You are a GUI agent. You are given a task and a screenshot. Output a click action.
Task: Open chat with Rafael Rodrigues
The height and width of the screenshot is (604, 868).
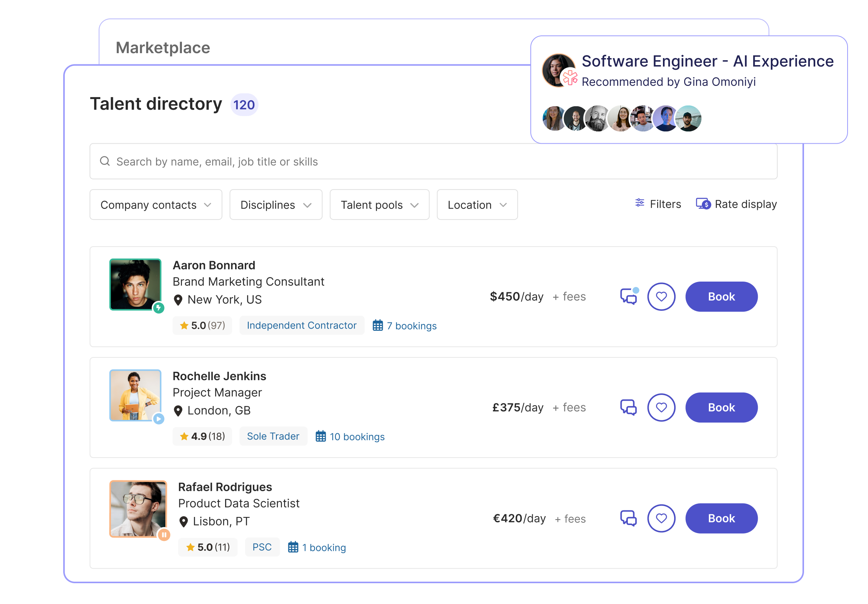pyautogui.click(x=628, y=518)
